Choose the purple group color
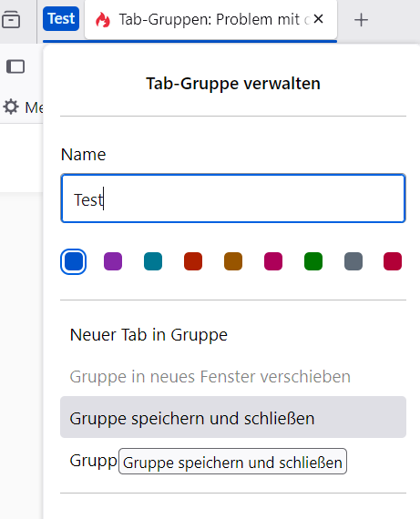 pos(113,261)
